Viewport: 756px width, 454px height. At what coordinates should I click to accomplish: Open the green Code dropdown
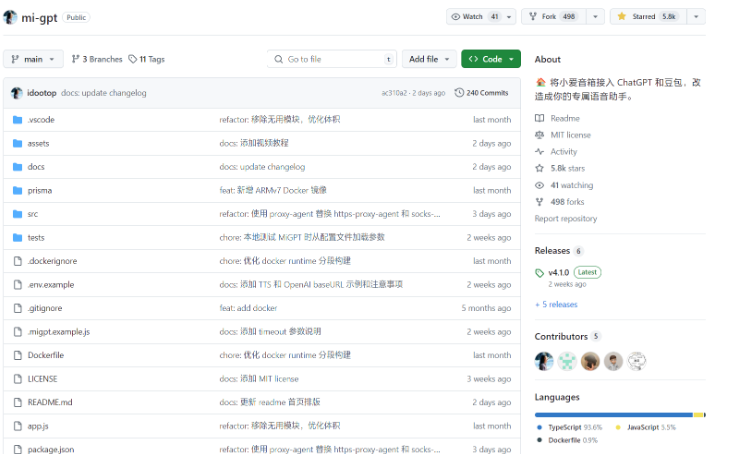click(491, 59)
